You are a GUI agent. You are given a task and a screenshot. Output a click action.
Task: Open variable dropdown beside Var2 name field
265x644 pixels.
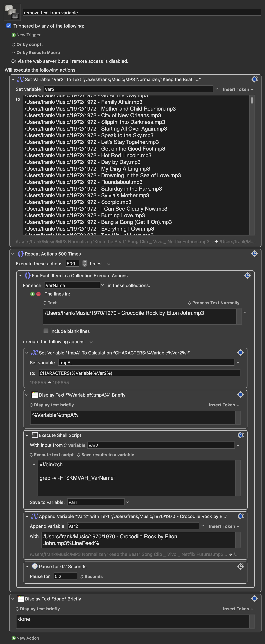click(x=217, y=89)
